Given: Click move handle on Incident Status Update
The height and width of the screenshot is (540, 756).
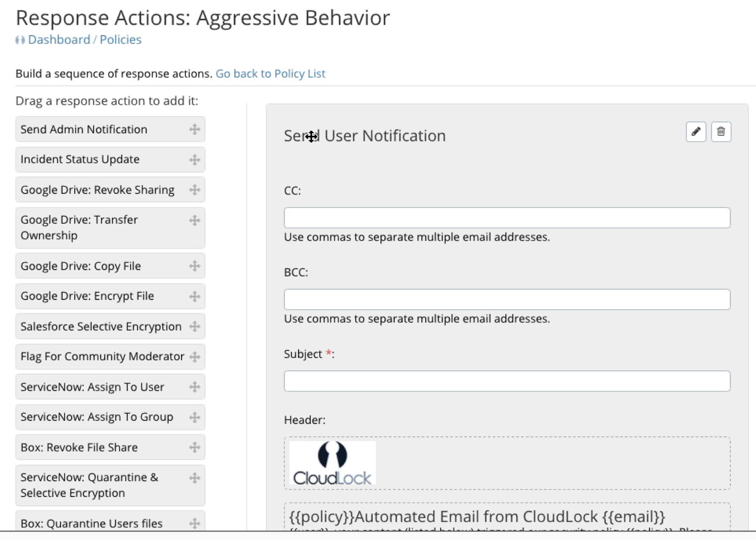Looking at the screenshot, I should tap(194, 160).
